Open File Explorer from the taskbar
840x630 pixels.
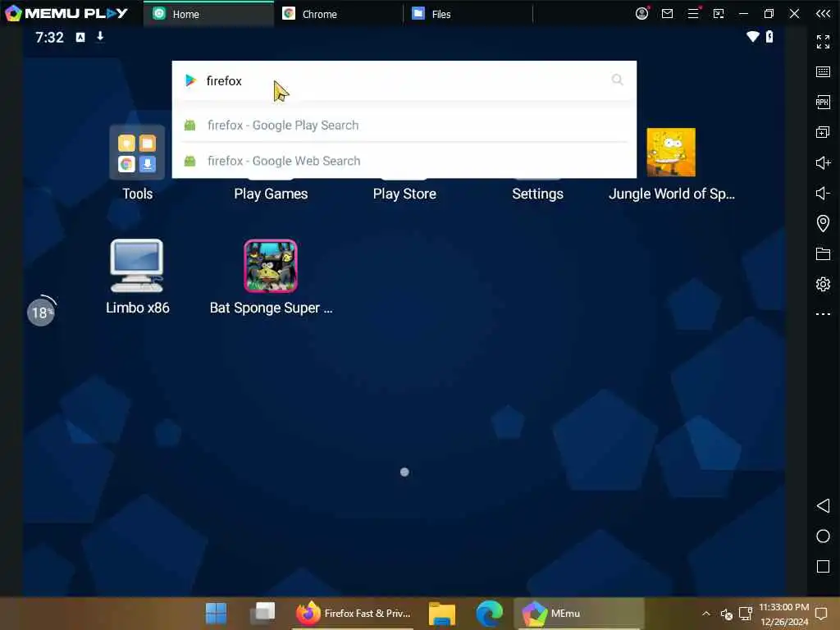pos(442,614)
